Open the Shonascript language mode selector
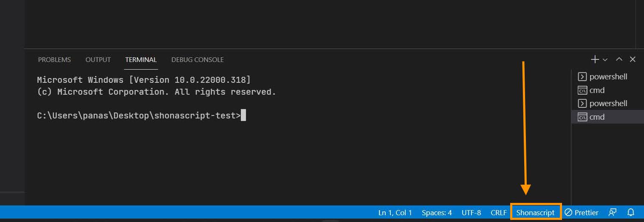The height and width of the screenshot is (222, 644). click(x=536, y=213)
